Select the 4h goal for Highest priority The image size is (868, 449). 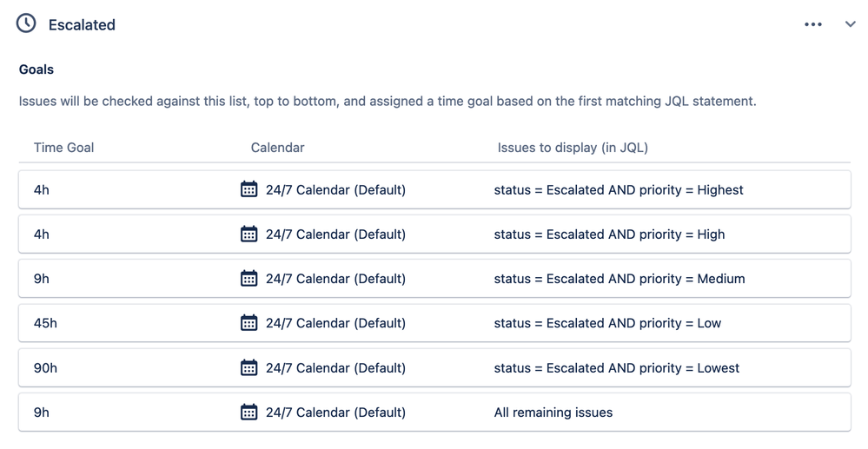pos(42,190)
